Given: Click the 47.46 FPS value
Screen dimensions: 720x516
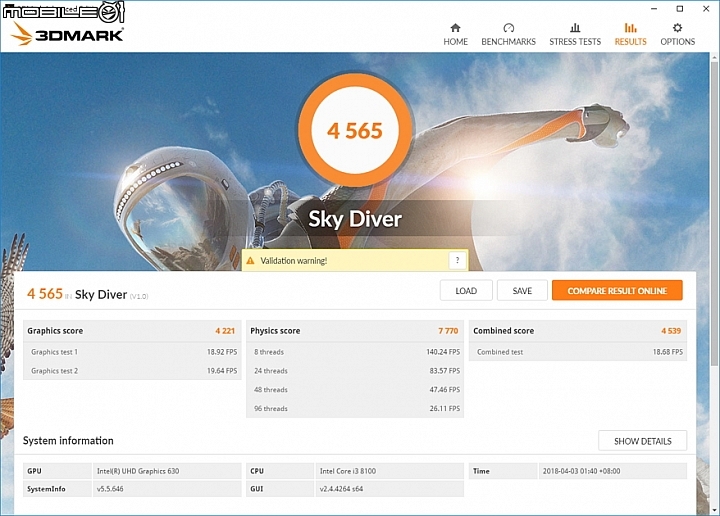Looking at the screenshot, I should (444, 390).
